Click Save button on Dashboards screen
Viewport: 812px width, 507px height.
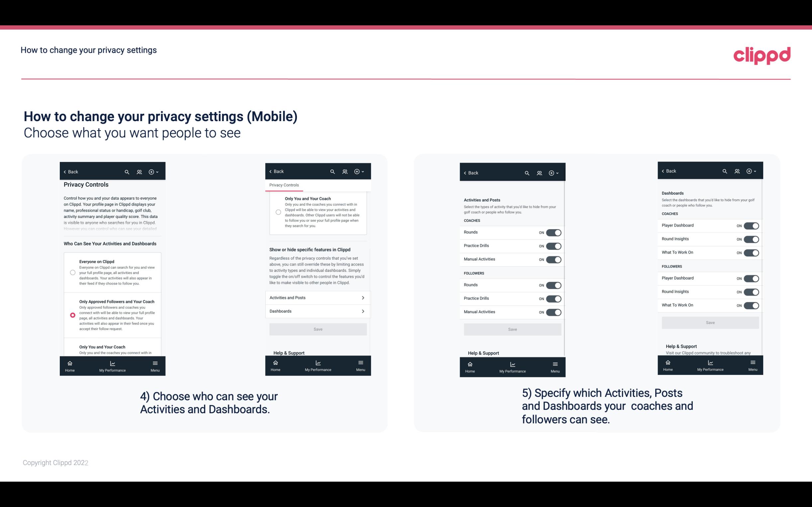[x=710, y=323]
